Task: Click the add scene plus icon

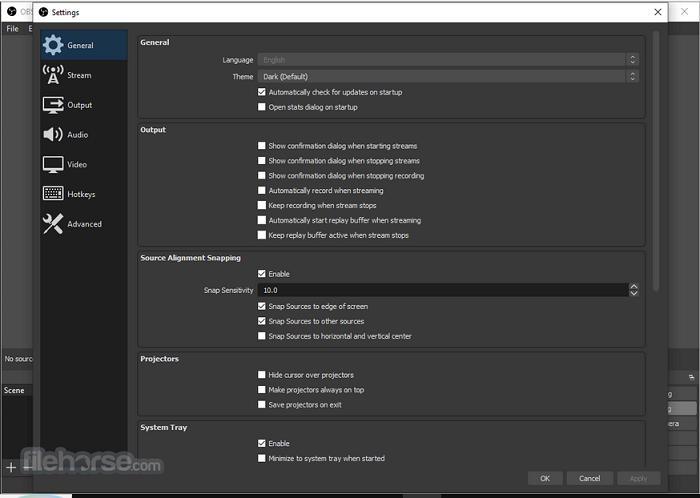Action: coord(11,467)
